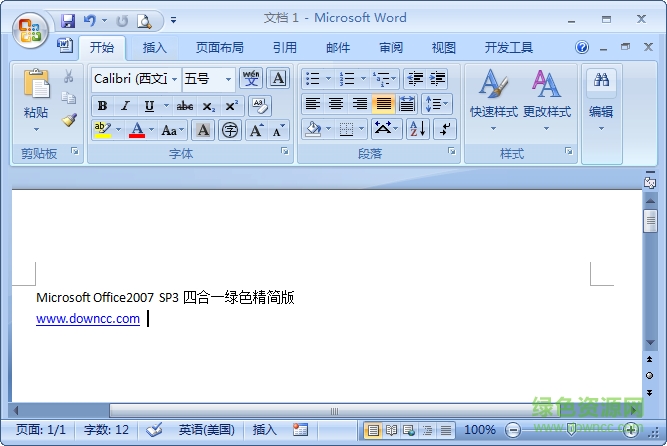
Task: Cut the selection with scissors icon
Action: coord(68,76)
